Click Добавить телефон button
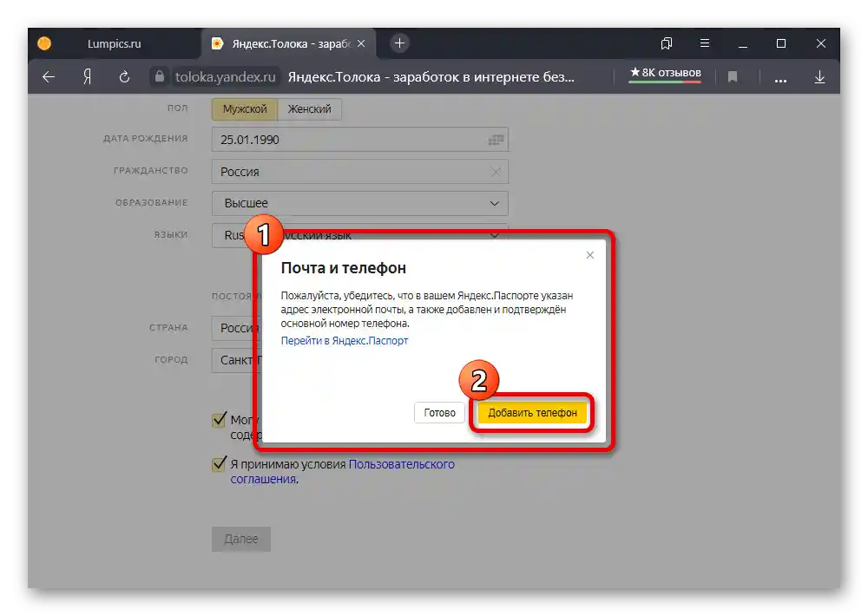The height and width of the screenshot is (616, 868). point(532,413)
